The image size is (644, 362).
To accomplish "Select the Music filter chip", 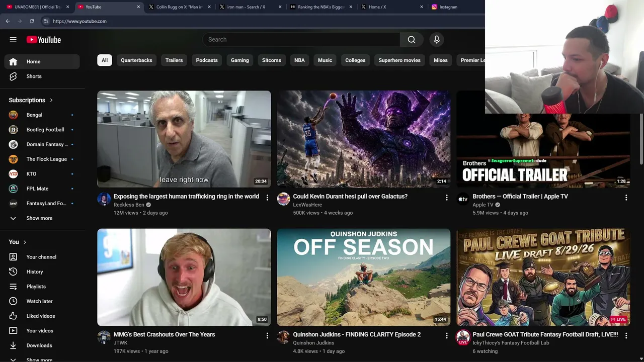I will [x=325, y=60].
